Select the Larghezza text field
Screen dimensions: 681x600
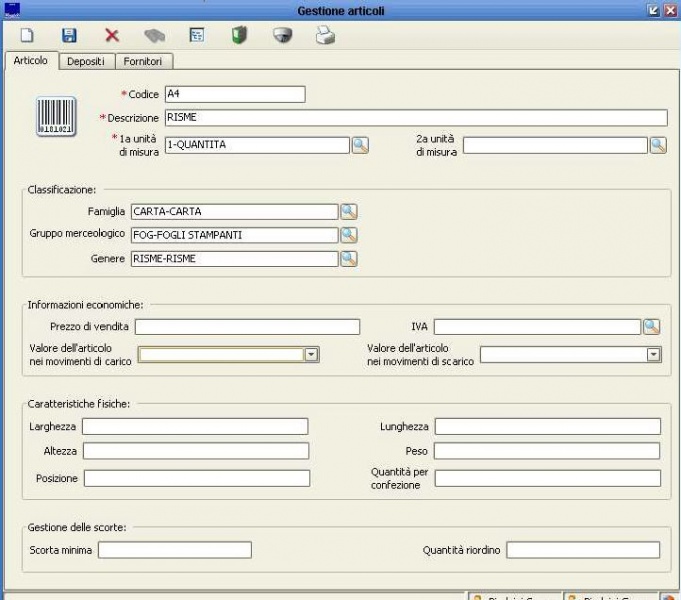tap(195, 427)
